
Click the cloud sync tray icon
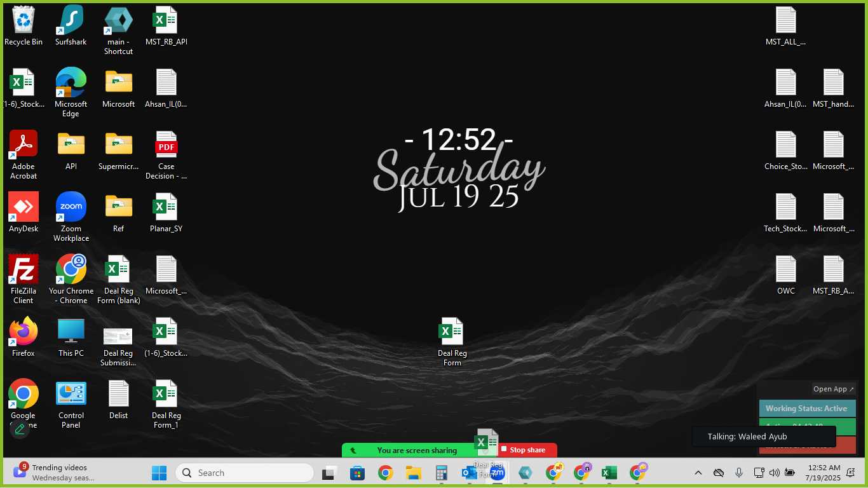(x=719, y=473)
